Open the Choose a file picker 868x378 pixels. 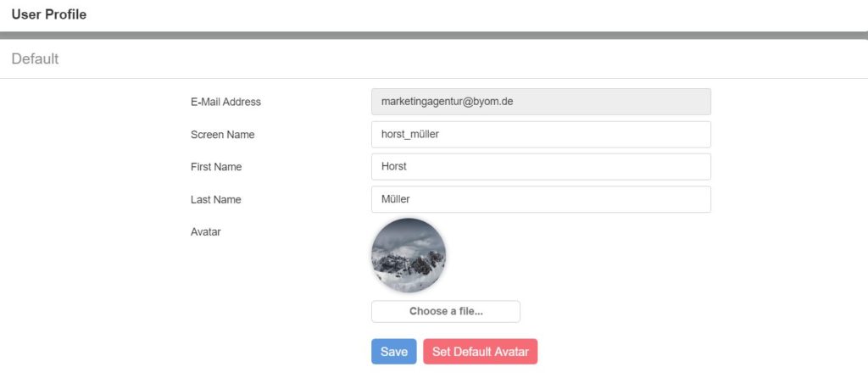click(x=446, y=311)
